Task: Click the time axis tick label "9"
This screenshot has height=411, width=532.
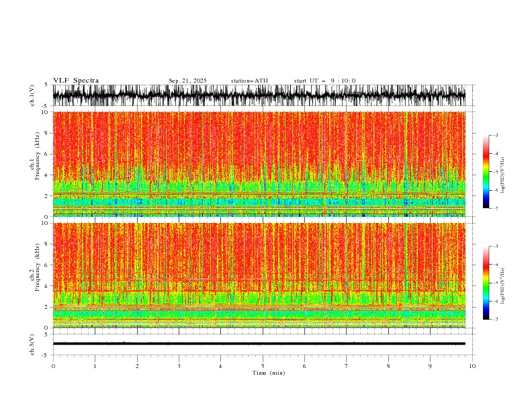Action: (x=430, y=366)
